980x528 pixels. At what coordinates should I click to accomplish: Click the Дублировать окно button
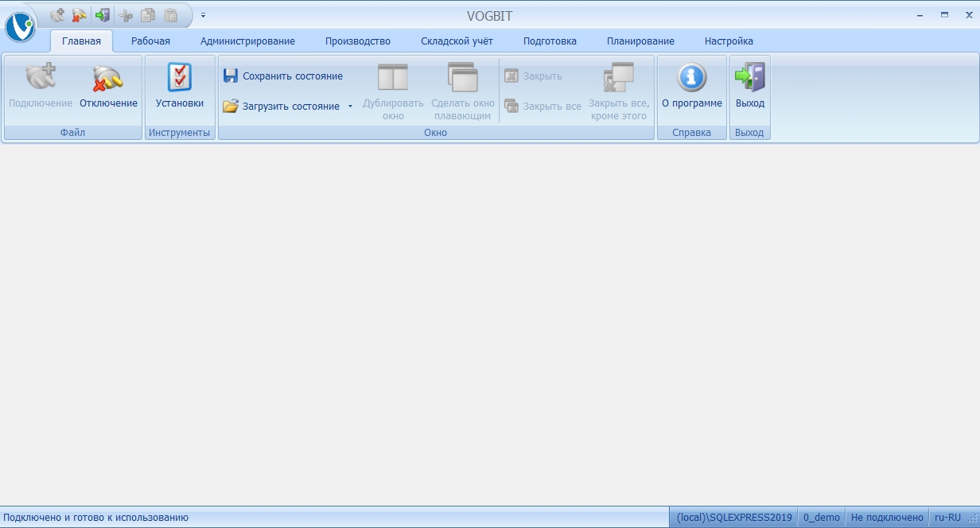pos(393,91)
